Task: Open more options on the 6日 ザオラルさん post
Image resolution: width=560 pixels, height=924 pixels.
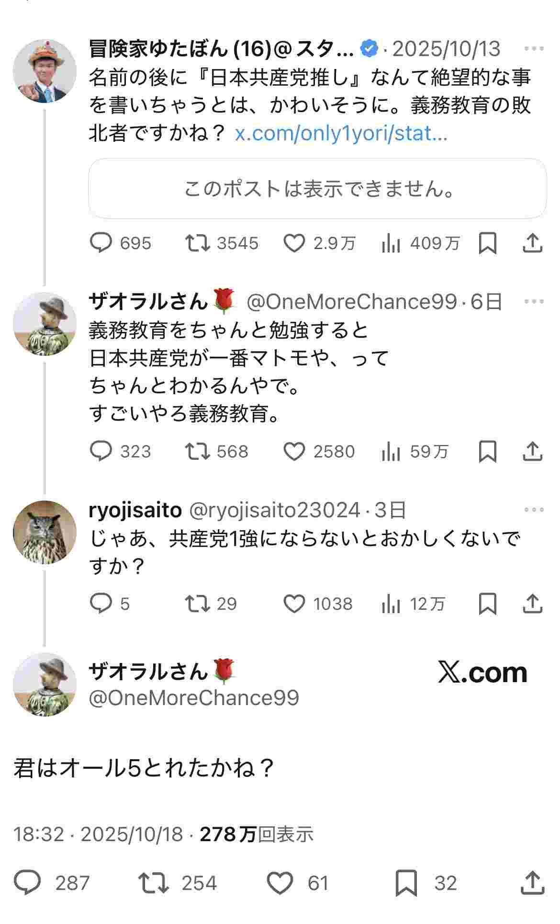Action: click(x=534, y=301)
